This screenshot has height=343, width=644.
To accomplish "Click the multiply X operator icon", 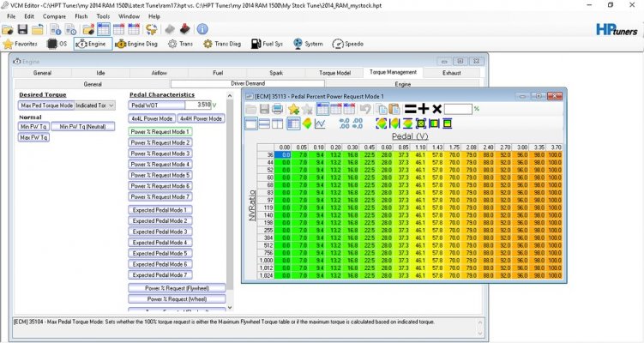I will [x=436, y=109].
